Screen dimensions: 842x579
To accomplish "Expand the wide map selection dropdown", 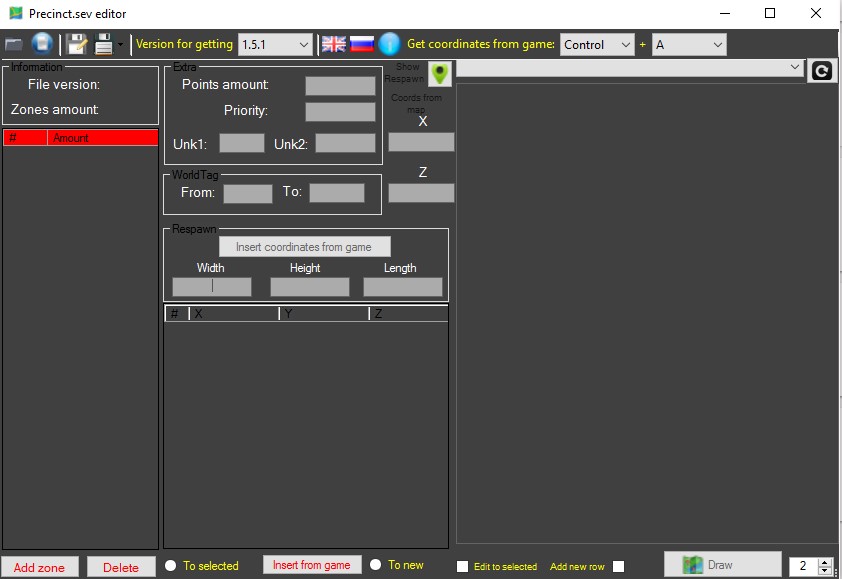I will pyautogui.click(x=630, y=68).
